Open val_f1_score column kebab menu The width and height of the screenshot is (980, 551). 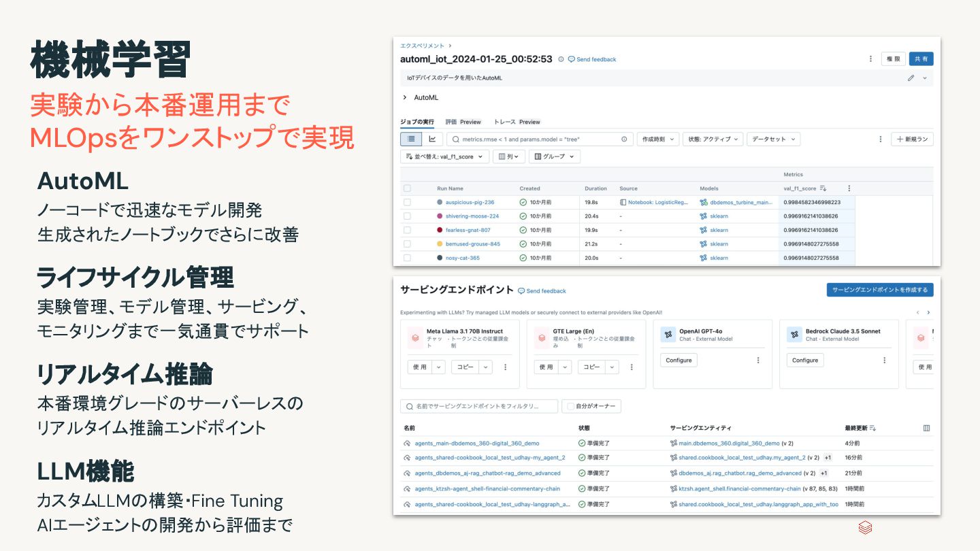click(x=849, y=188)
